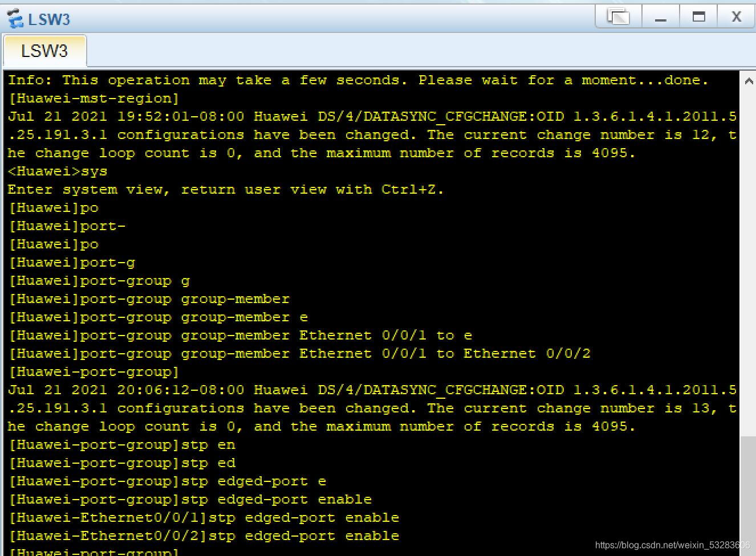The image size is (756, 556).
Task: Click the line '[Huawei]port-group g'
Action: point(99,280)
